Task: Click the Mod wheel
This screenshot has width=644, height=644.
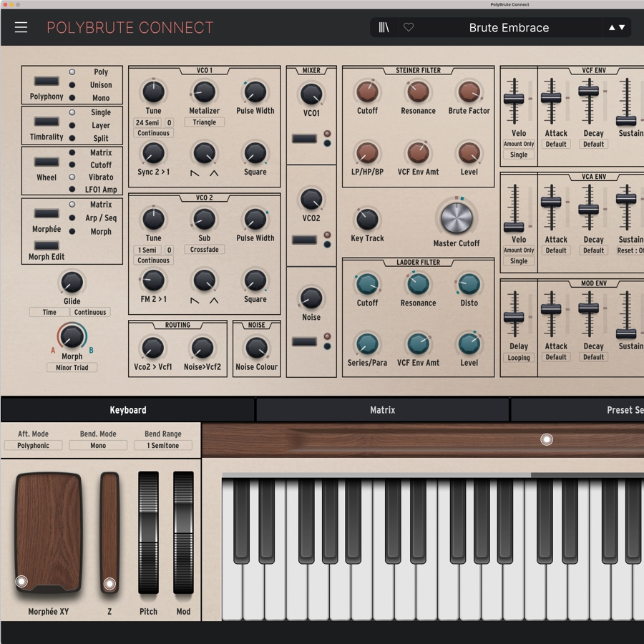Action: [x=183, y=532]
